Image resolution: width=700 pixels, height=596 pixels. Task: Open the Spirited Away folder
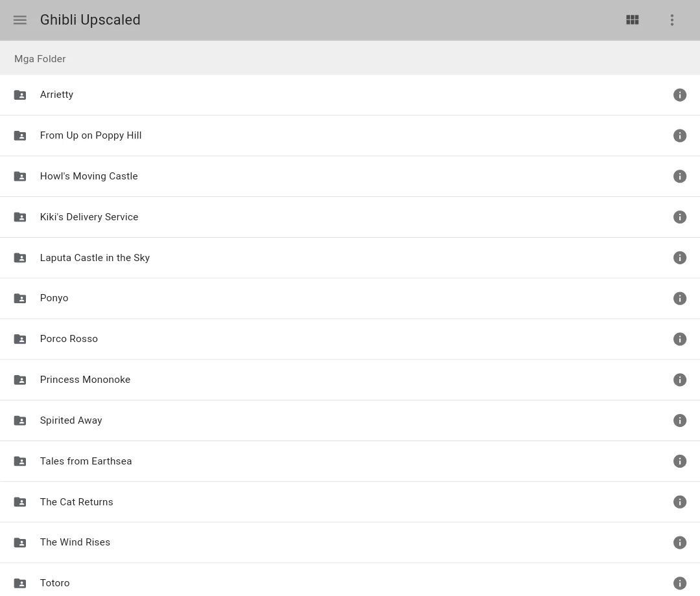350,420
